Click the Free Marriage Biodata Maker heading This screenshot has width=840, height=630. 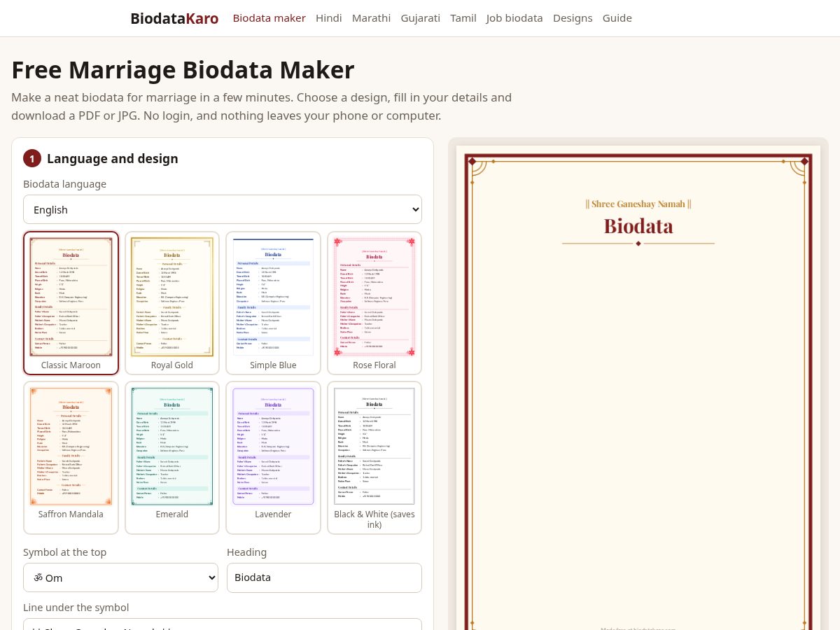point(183,70)
